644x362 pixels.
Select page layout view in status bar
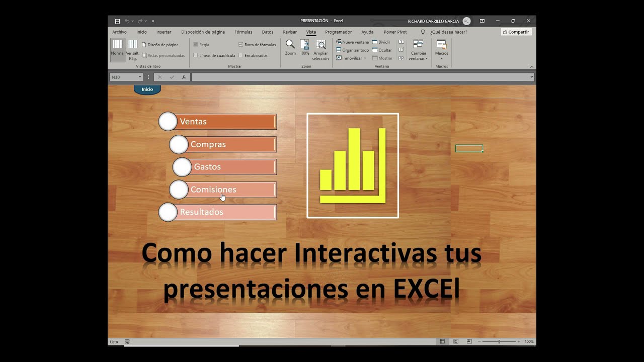click(x=455, y=341)
